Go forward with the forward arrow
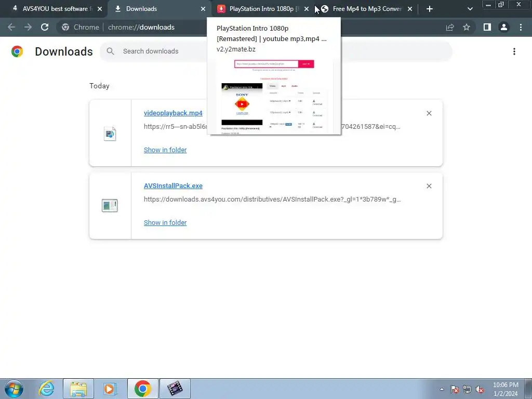Viewport: 532px width, 399px height. pyautogui.click(x=28, y=27)
